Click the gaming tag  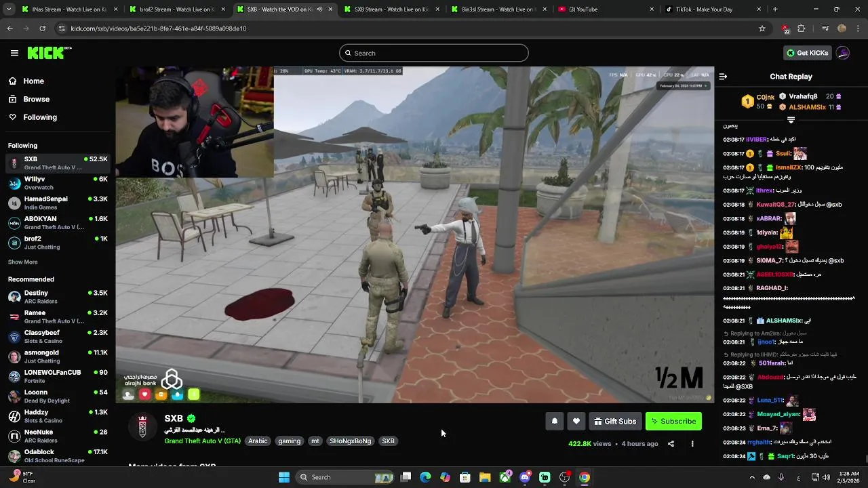coord(289,441)
